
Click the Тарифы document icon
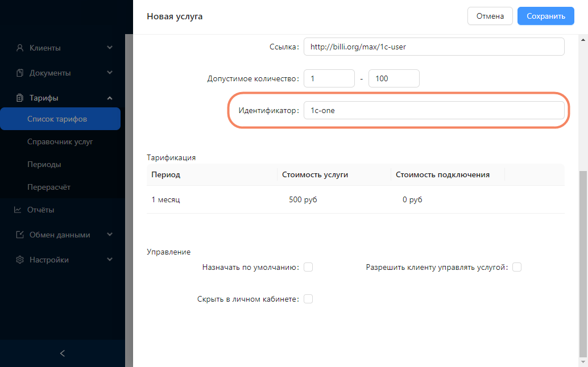pos(20,98)
